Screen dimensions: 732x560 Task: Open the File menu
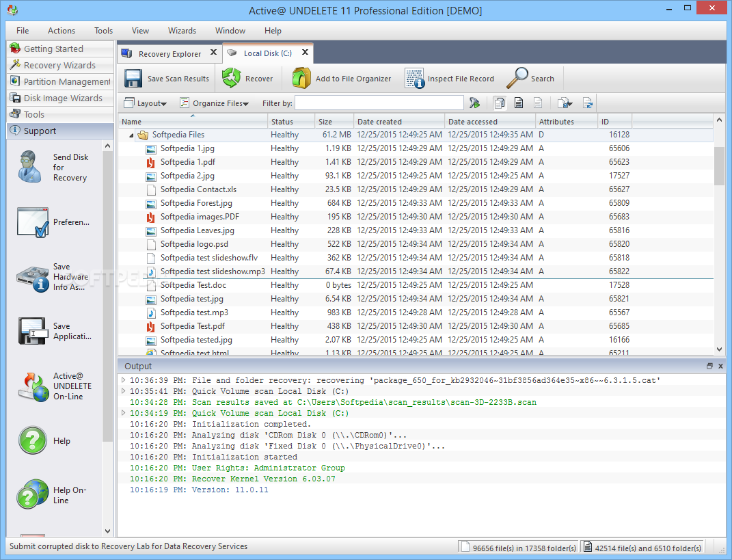click(x=23, y=30)
